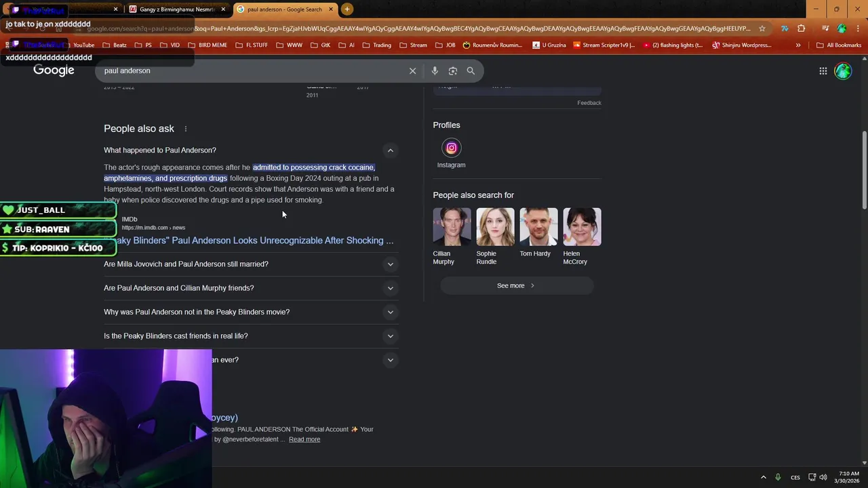868x488 pixels.
Task: Open the JOB bookmark folder
Action: [x=445, y=45]
